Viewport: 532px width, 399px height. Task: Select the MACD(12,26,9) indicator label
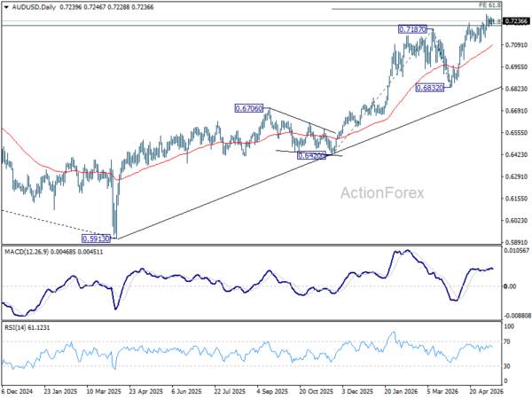[27, 252]
